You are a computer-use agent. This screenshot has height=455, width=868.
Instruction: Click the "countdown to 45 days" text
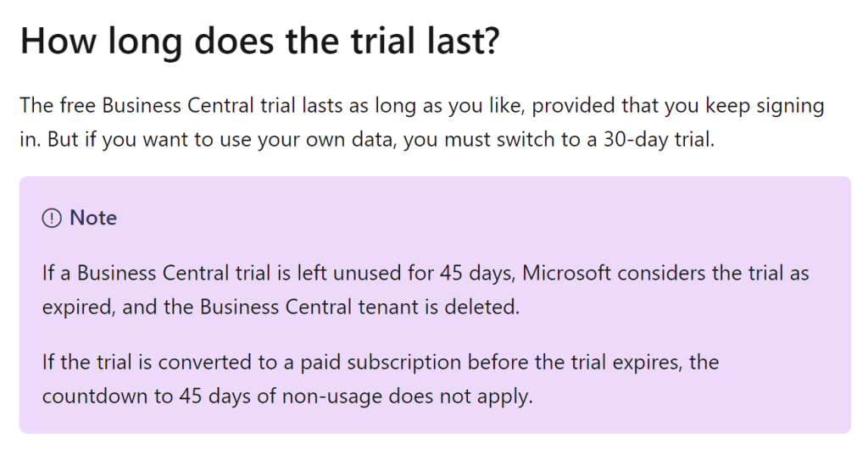[136, 397]
